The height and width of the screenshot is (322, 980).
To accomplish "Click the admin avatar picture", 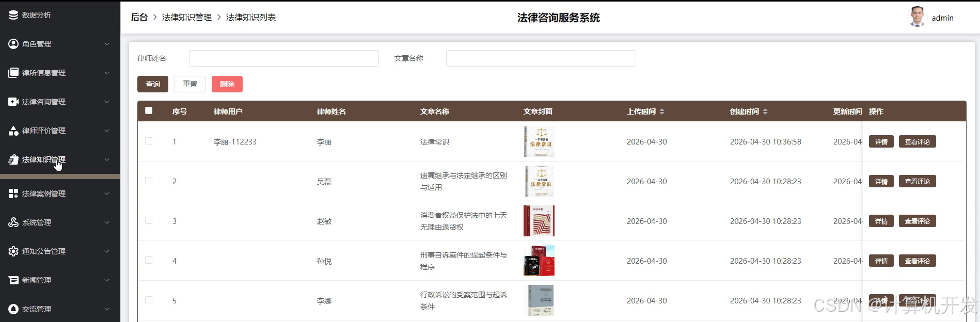I will tap(917, 17).
